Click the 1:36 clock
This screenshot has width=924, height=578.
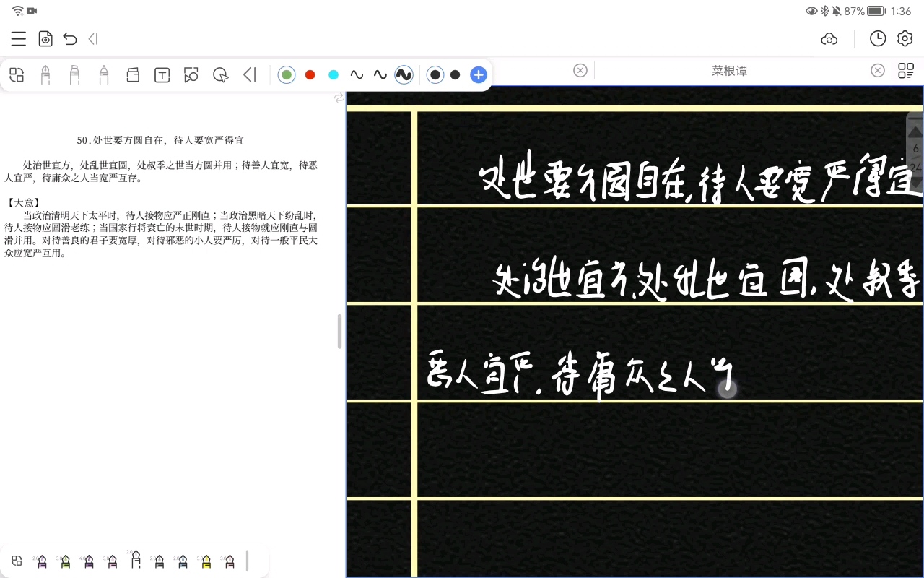(x=901, y=11)
